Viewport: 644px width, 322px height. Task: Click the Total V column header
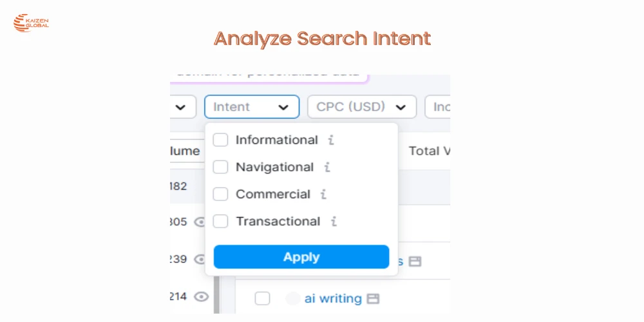[429, 151]
